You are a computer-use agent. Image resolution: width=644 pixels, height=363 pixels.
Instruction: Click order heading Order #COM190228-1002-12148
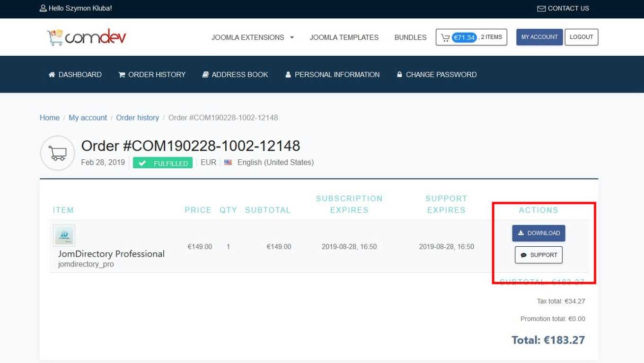191,146
